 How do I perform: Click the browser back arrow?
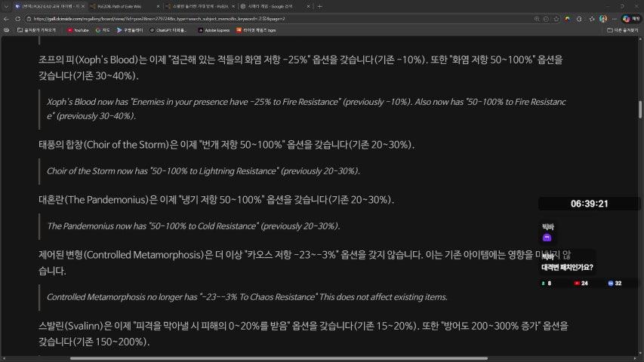[7, 18]
